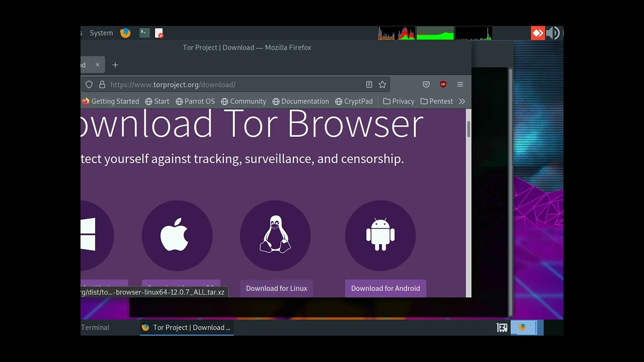Open the CryptPad bookmark

pos(354,101)
